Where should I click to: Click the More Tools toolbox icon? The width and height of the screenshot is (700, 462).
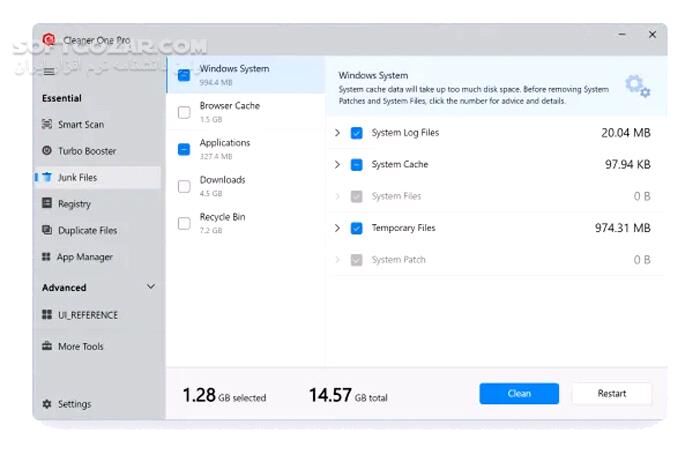pyautogui.click(x=47, y=346)
